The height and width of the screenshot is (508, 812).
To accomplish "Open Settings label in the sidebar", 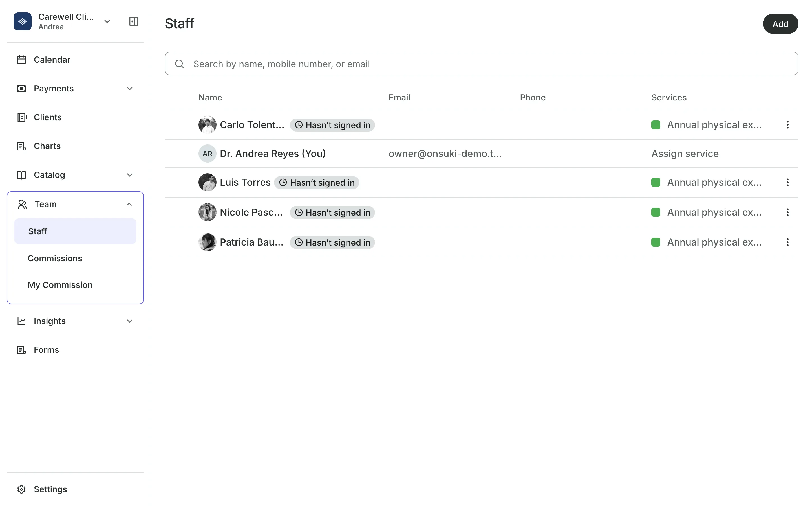I will point(50,489).
